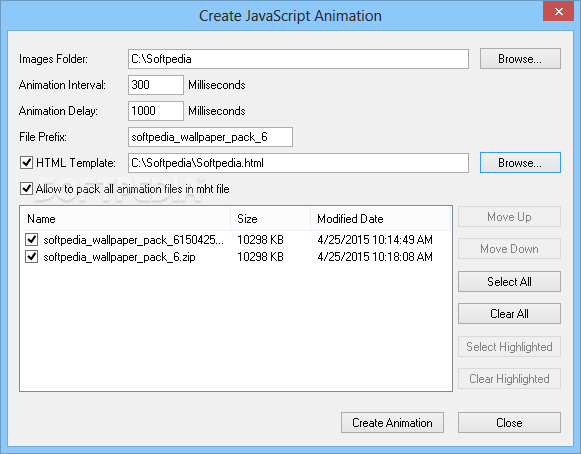
Task: Click the Clear All button
Action: pyautogui.click(x=509, y=314)
